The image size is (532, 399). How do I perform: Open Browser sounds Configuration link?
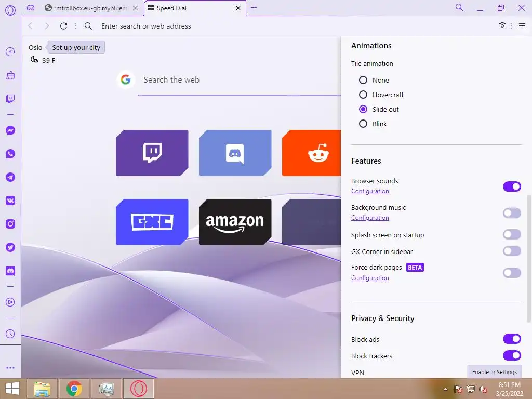(x=370, y=191)
